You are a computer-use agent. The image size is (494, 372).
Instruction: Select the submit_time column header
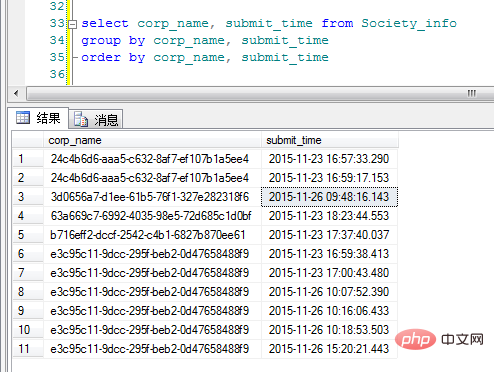pyautogui.click(x=330, y=140)
